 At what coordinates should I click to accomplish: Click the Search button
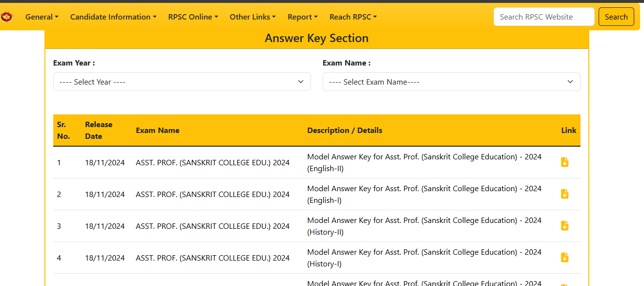tap(616, 16)
